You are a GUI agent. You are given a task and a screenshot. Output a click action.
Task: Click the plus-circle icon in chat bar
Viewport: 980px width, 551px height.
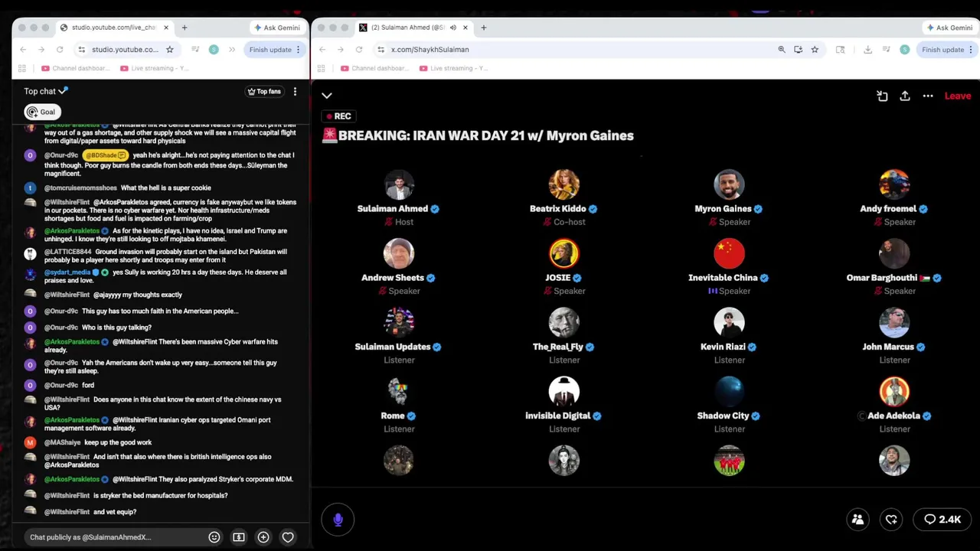pyautogui.click(x=263, y=537)
